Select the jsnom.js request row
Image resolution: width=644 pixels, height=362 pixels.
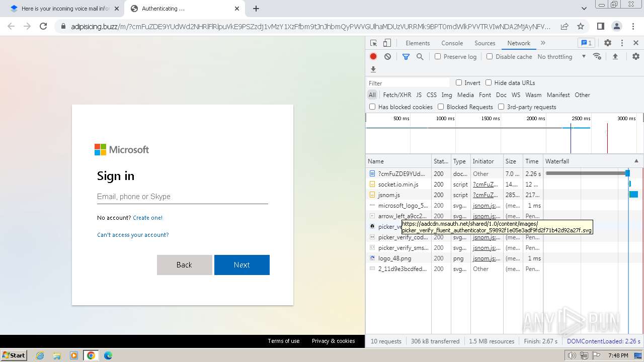click(x=504, y=195)
